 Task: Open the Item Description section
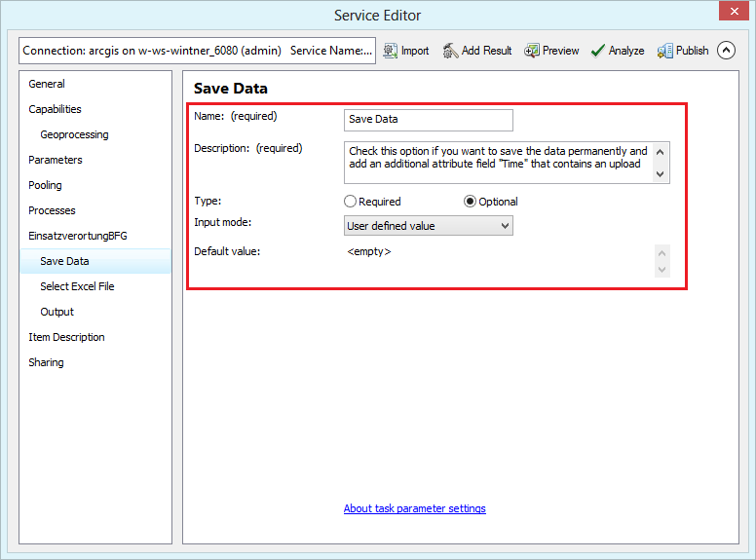coord(66,337)
